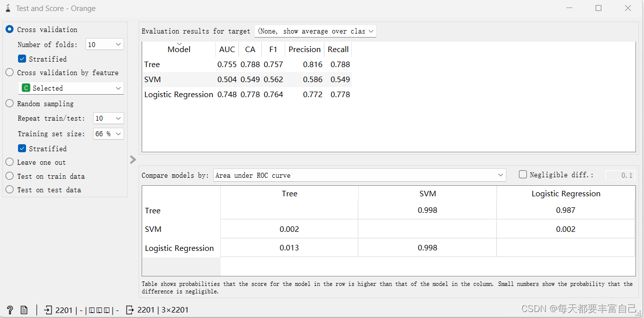Collapse the control panel with arrow
This screenshot has height=318, width=644.
point(133,159)
